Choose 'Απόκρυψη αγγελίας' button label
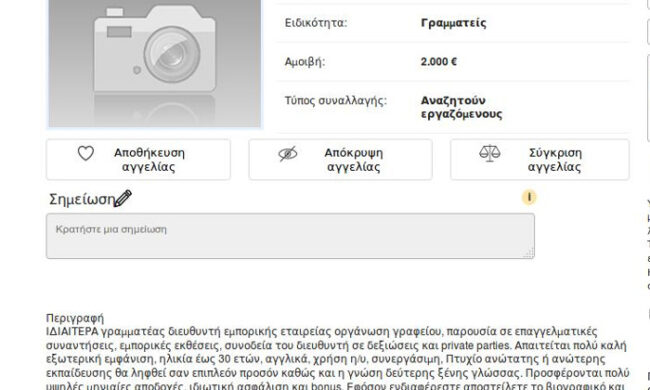Image resolution: width=650 pixels, height=390 pixels. [354, 160]
